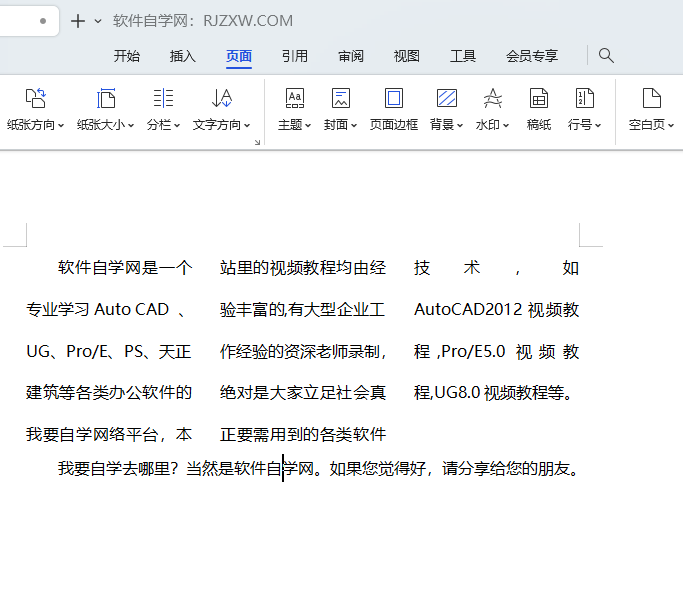Click the paragraph '我要自学去哪里？当然是软件自学网'
Image resolution: width=683 pixels, height=601 pixels.
186,469
